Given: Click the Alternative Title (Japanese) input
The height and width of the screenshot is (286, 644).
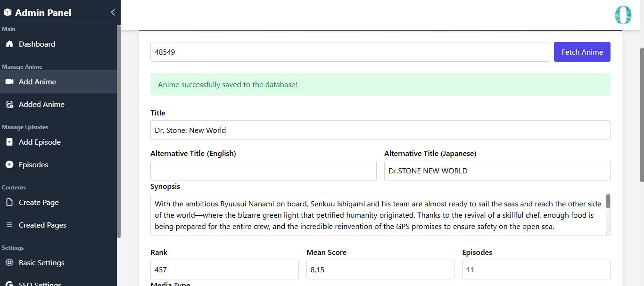Looking at the screenshot, I should pos(497,171).
